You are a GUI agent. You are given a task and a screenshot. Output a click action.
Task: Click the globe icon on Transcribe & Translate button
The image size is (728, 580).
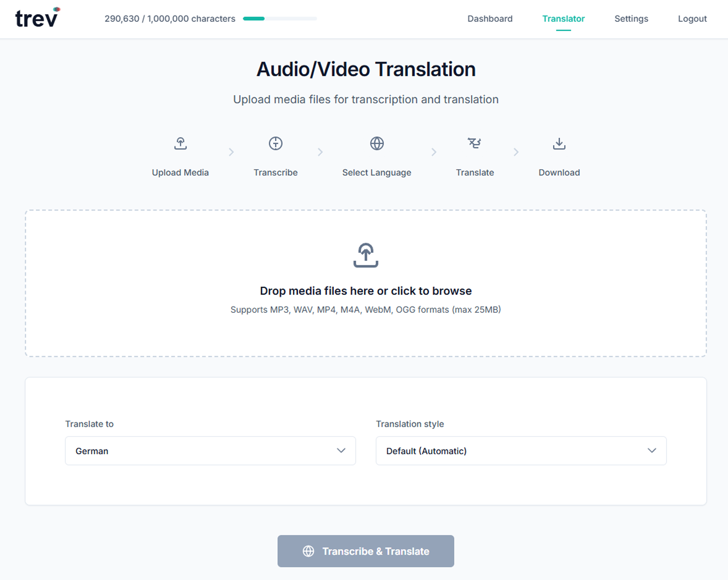[308, 551]
